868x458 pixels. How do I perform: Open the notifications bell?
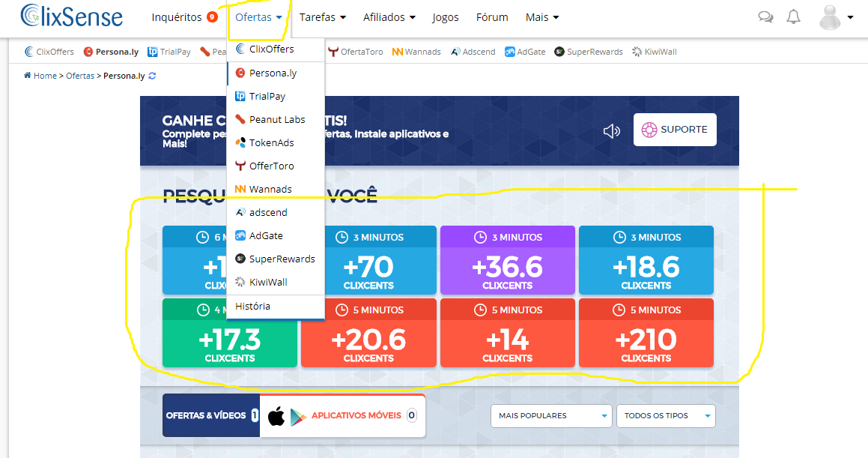pos(794,17)
